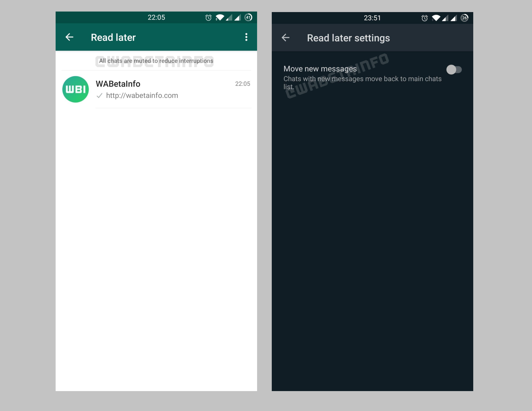This screenshot has height=411, width=532.
Task: Tap the Read later settings title
Action: (348, 38)
